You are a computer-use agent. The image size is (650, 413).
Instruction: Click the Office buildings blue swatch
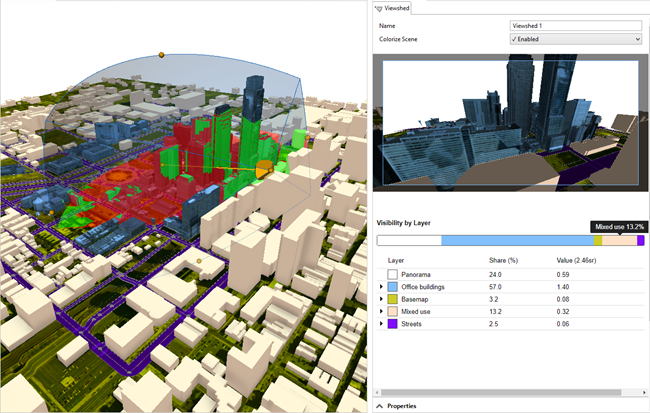click(x=395, y=286)
